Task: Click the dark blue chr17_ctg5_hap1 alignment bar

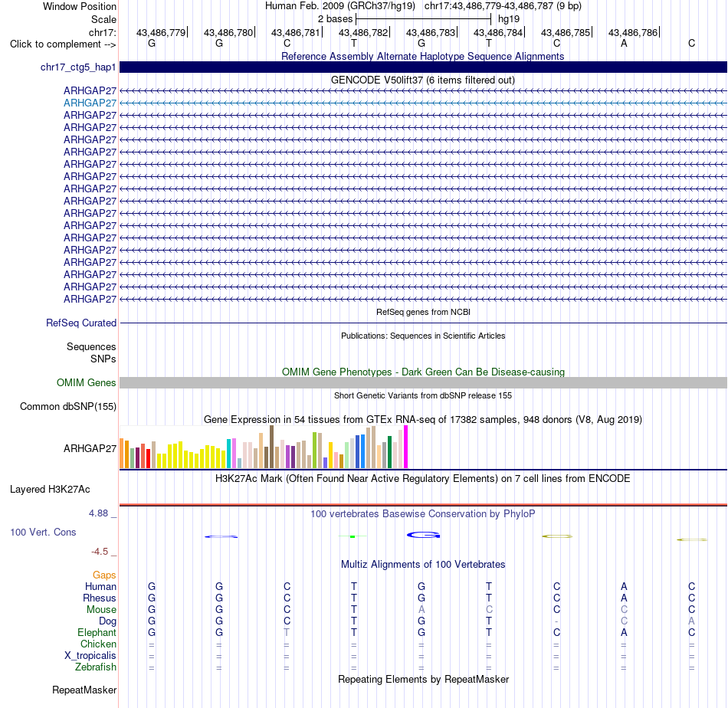Action: (423, 67)
